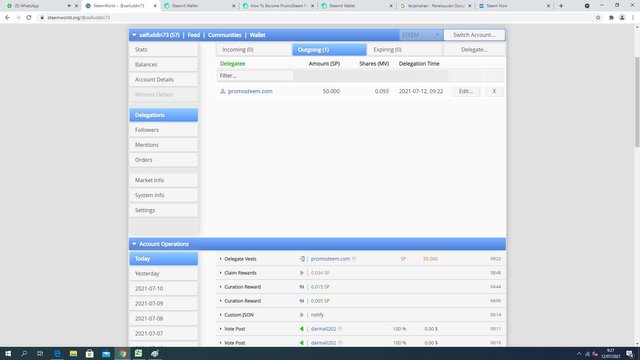Click Switch Account... button
640x360 pixels.
[x=474, y=35]
